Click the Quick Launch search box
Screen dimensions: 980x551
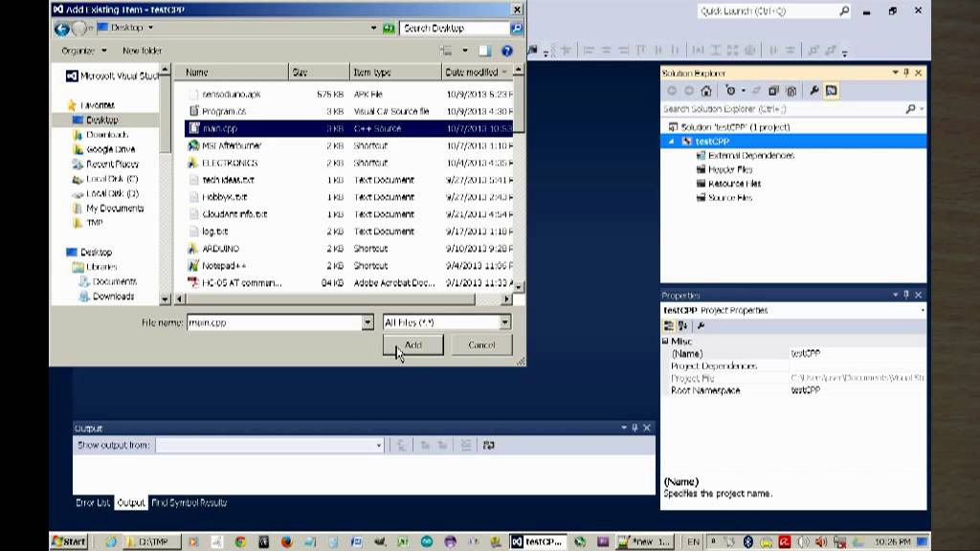pyautogui.click(x=773, y=11)
